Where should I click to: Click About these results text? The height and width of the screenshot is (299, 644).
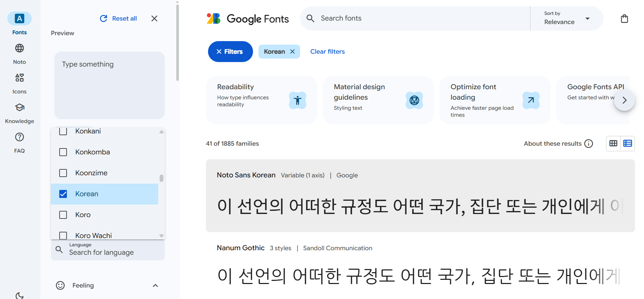[x=553, y=144]
